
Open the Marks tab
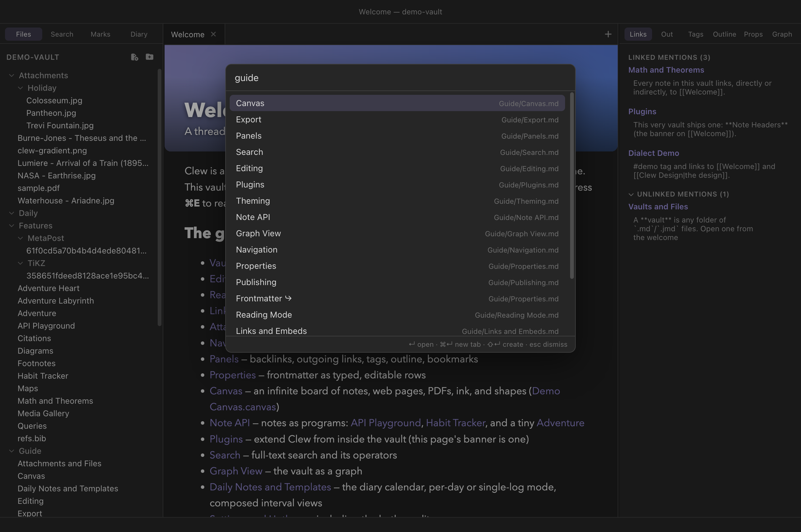[100, 34]
